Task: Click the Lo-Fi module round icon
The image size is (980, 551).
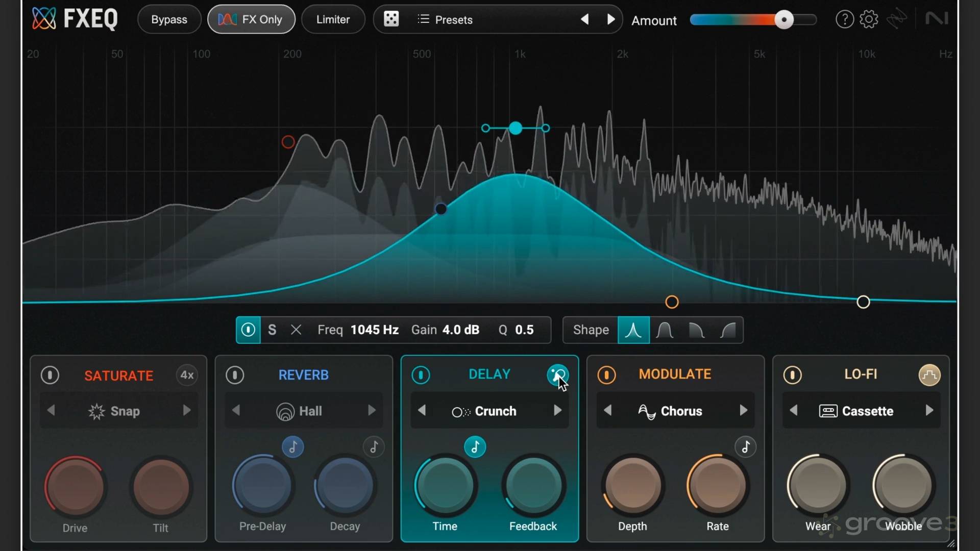Action: 929,375
